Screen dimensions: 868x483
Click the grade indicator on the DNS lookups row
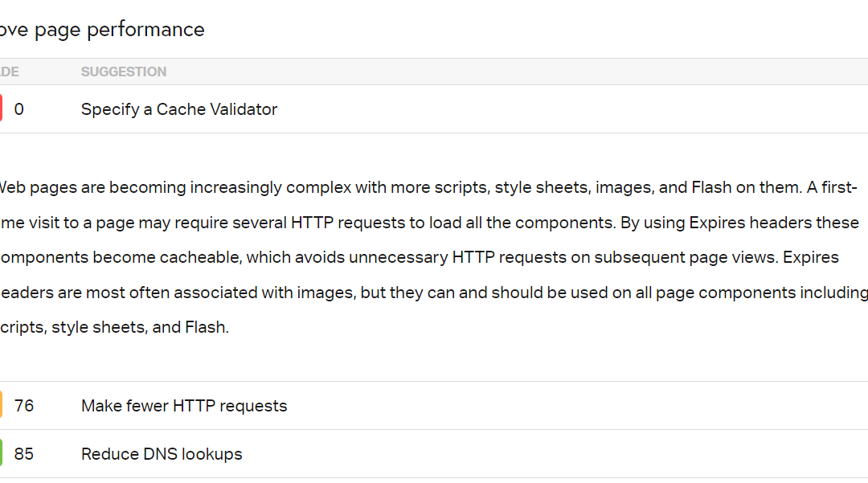(2, 454)
